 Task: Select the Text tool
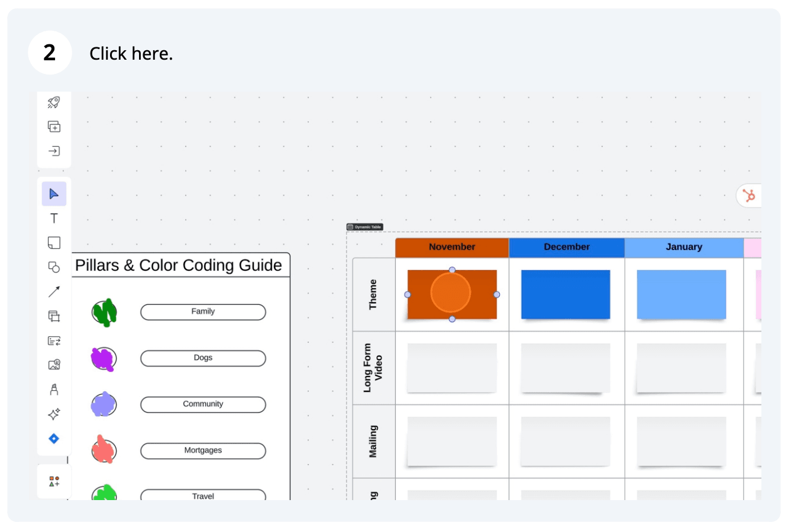(x=54, y=219)
